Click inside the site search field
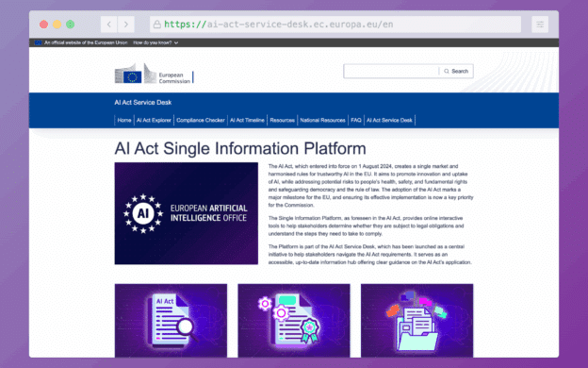Image resolution: width=588 pixels, height=368 pixels. tap(391, 72)
